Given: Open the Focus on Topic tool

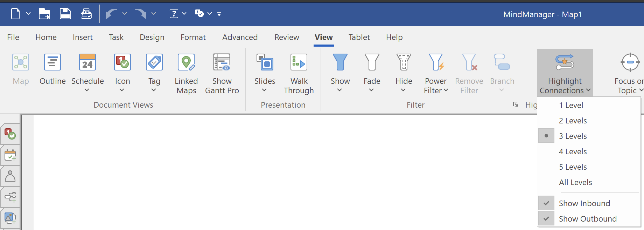Looking at the screenshot, I should click(x=629, y=74).
